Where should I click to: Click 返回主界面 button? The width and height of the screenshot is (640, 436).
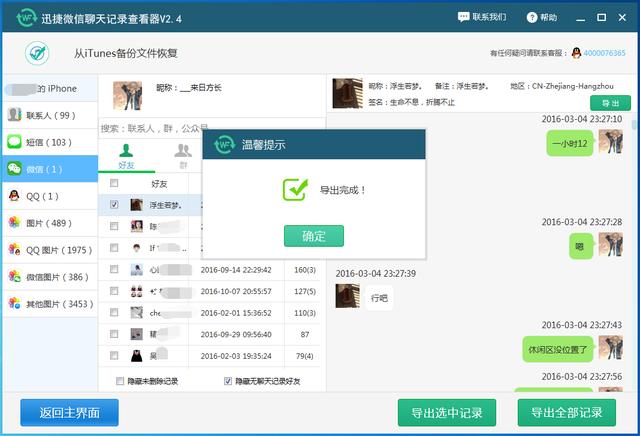coord(69,413)
